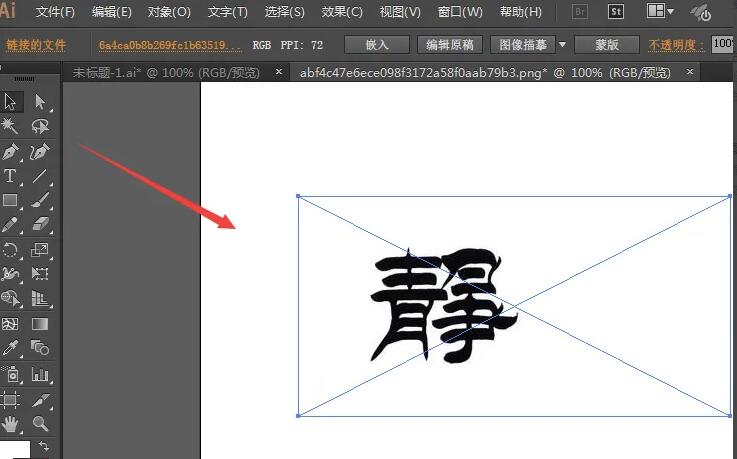The image size is (737, 459).
Task: Select the Pencil tool
Action: [x=10, y=225]
